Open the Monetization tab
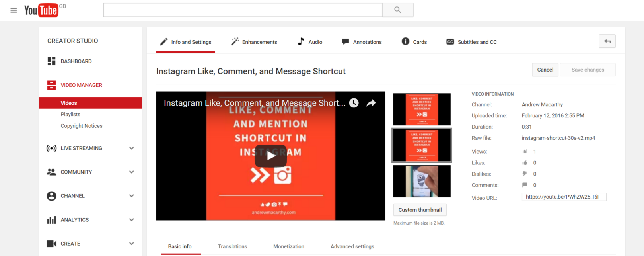 tap(289, 246)
